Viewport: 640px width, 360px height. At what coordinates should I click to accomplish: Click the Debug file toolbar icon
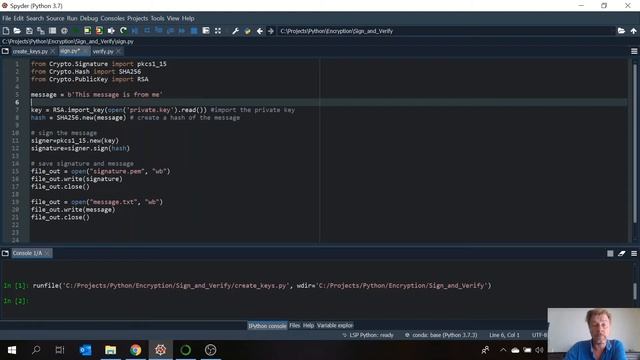pyautogui.click(x=135, y=31)
